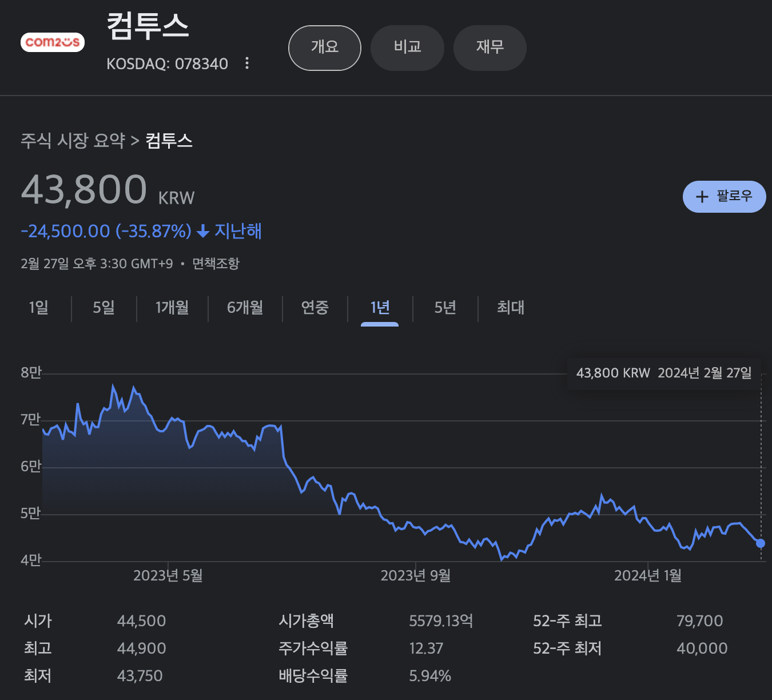Select the 연중 year-to-date range

pos(315,308)
